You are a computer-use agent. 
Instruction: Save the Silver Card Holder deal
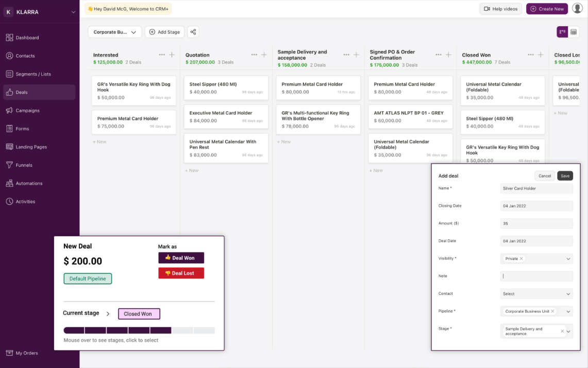pyautogui.click(x=565, y=176)
